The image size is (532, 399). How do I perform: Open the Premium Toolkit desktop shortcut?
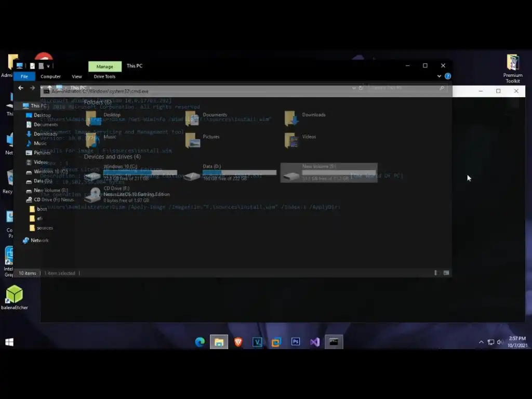[x=513, y=69]
